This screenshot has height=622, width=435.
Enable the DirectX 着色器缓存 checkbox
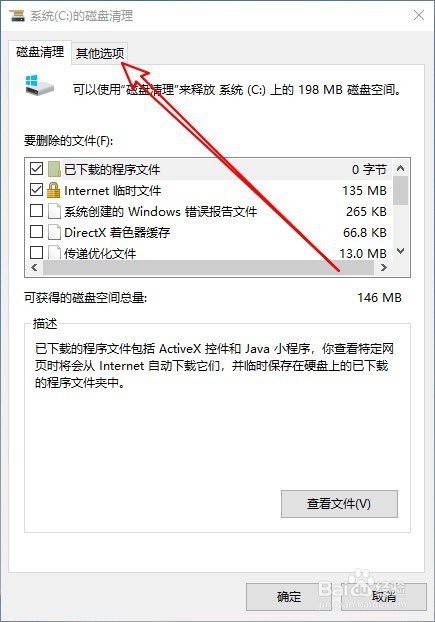36,231
